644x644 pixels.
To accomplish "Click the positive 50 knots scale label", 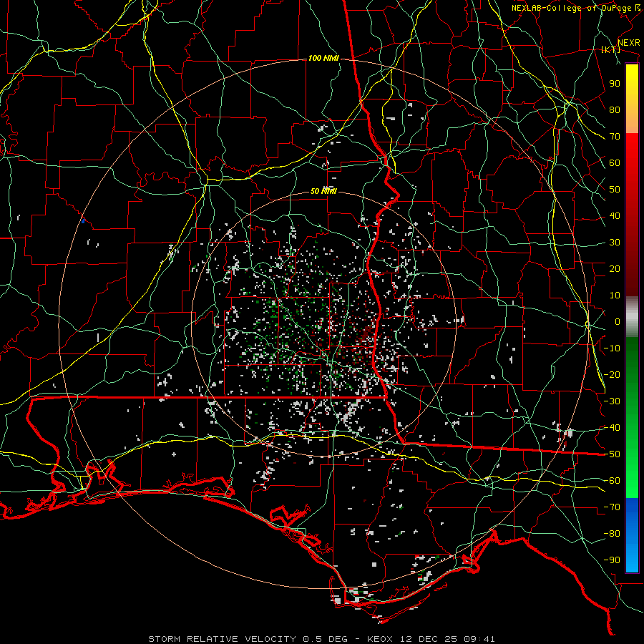I will click(615, 190).
